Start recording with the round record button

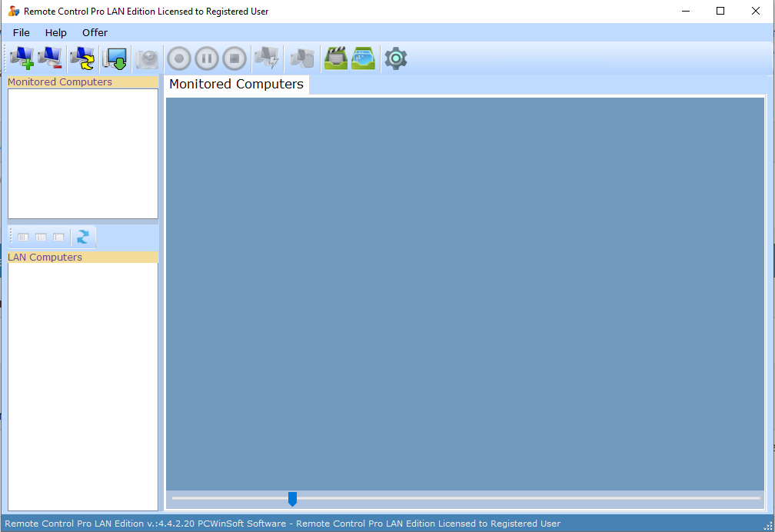pyautogui.click(x=179, y=58)
